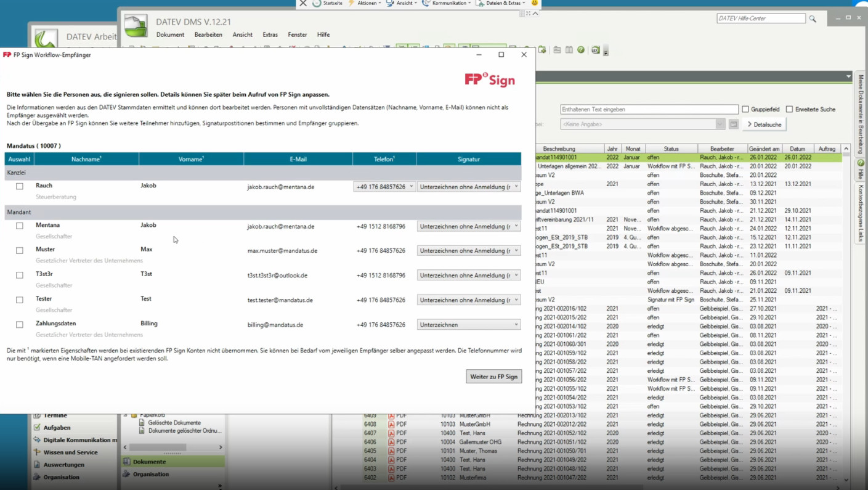This screenshot has height=490, width=868.
Task: Open the Signatur dropdown for Tester
Action: [469, 300]
